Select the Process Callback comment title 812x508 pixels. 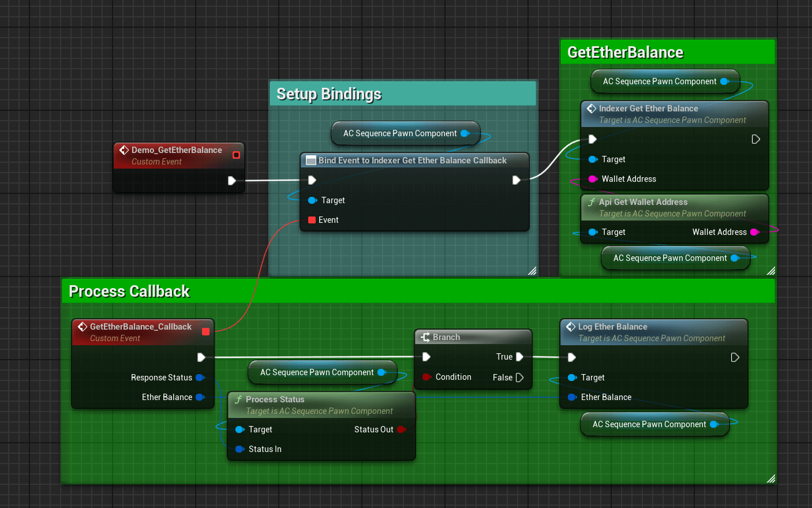coord(129,292)
